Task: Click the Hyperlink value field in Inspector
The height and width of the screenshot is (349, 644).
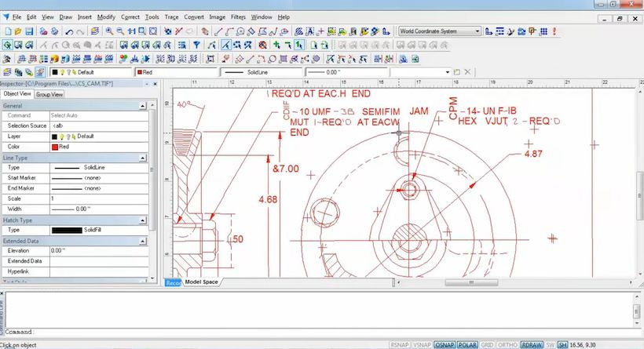Action: click(99, 271)
